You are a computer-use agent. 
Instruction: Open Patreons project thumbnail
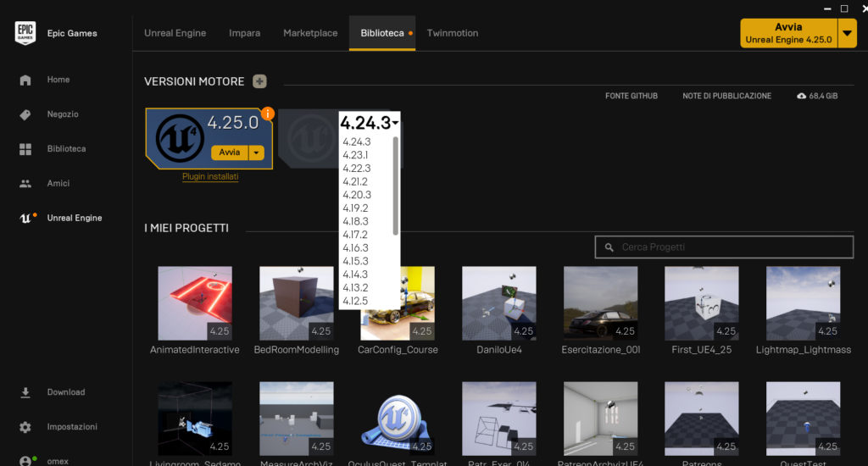(702, 419)
